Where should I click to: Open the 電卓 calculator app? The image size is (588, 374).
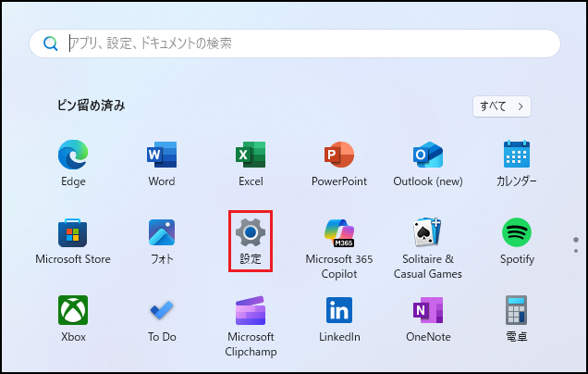pyautogui.click(x=516, y=310)
